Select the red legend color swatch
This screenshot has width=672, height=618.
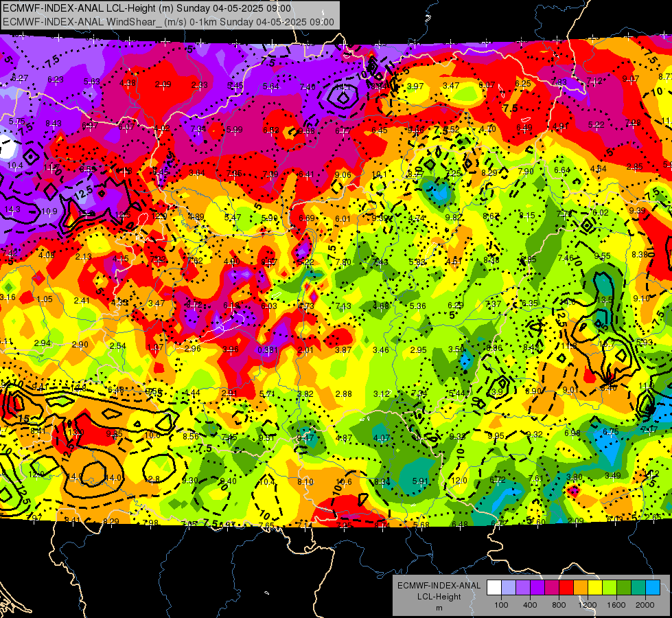[566, 588]
